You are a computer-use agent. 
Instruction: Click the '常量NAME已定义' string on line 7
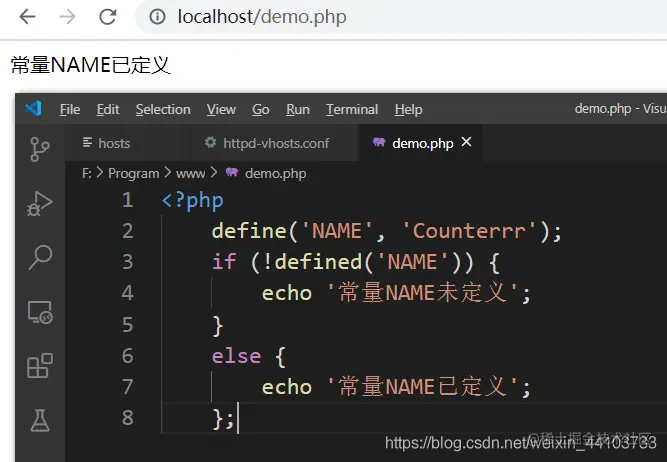pyautogui.click(x=422, y=387)
